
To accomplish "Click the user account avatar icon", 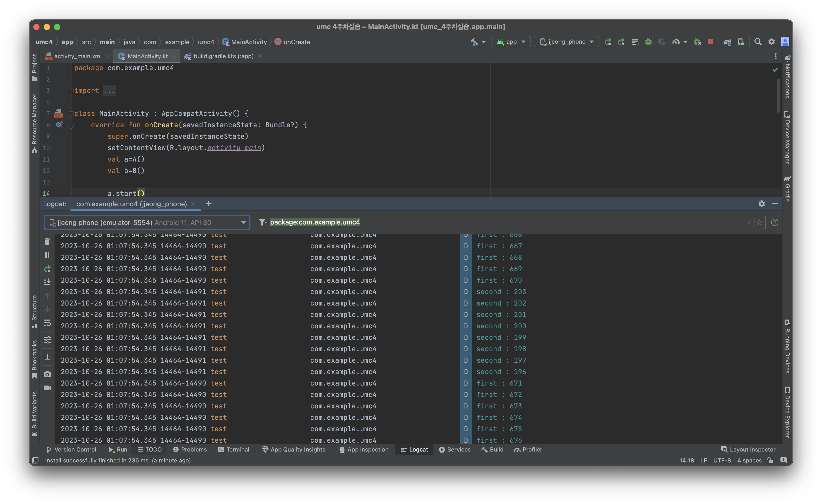I will pos(785,42).
